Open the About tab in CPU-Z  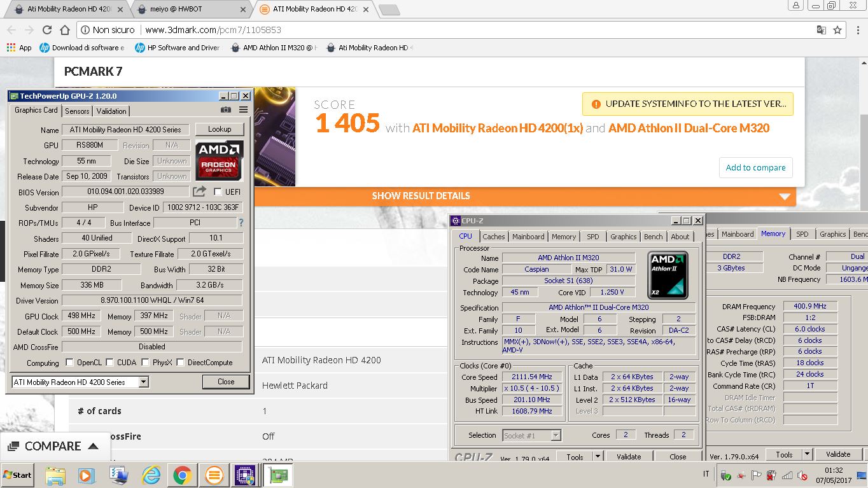coord(680,237)
